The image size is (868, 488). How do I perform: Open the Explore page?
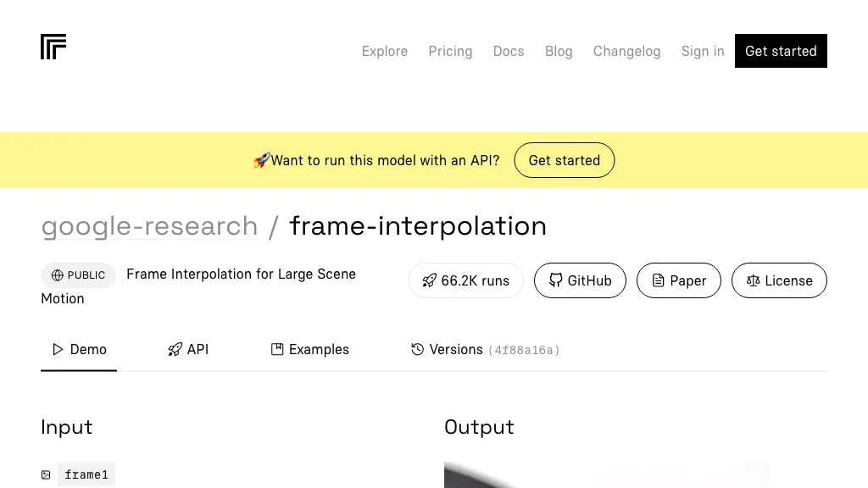coord(385,51)
